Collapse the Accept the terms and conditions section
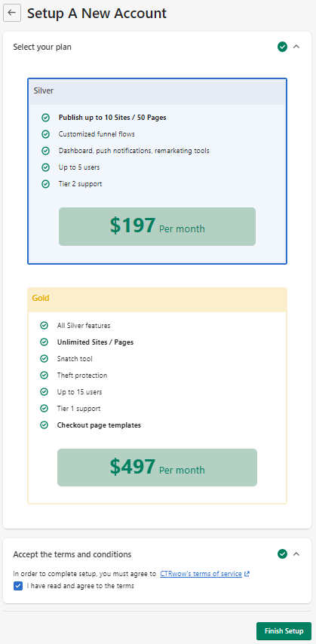 point(296,554)
